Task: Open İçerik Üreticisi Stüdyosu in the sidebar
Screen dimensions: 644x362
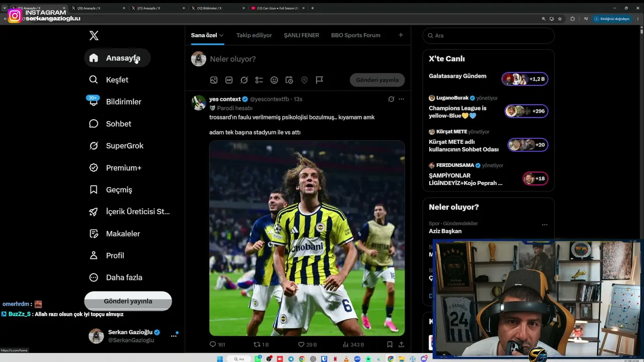Action: [130, 212]
